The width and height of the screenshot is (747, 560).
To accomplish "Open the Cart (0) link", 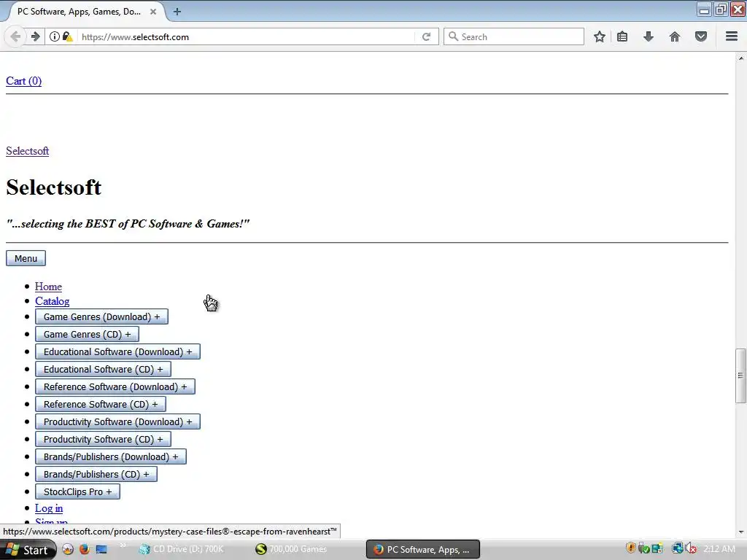I will [24, 81].
